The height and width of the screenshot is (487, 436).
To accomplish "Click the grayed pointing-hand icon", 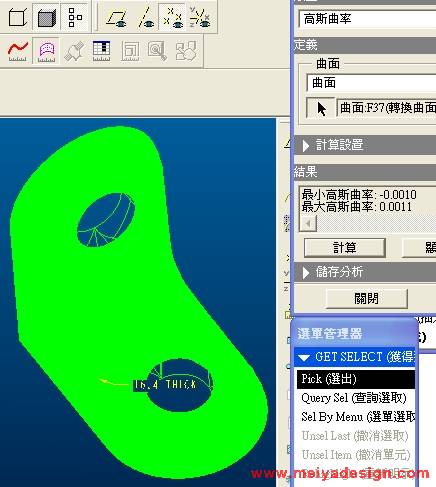I will point(186,51).
